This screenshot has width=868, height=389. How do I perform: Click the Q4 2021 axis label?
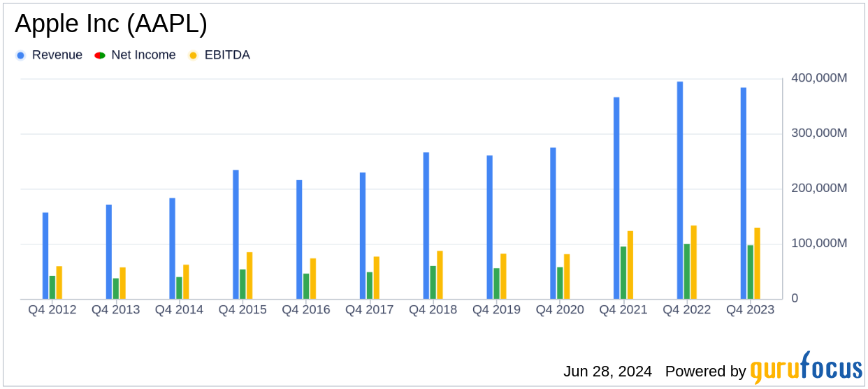623,309
